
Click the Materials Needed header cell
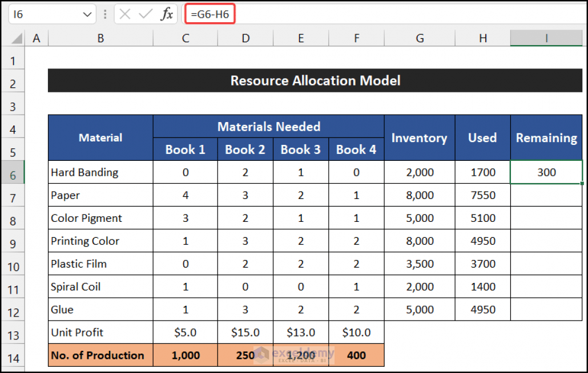click(x=269, y=127)
